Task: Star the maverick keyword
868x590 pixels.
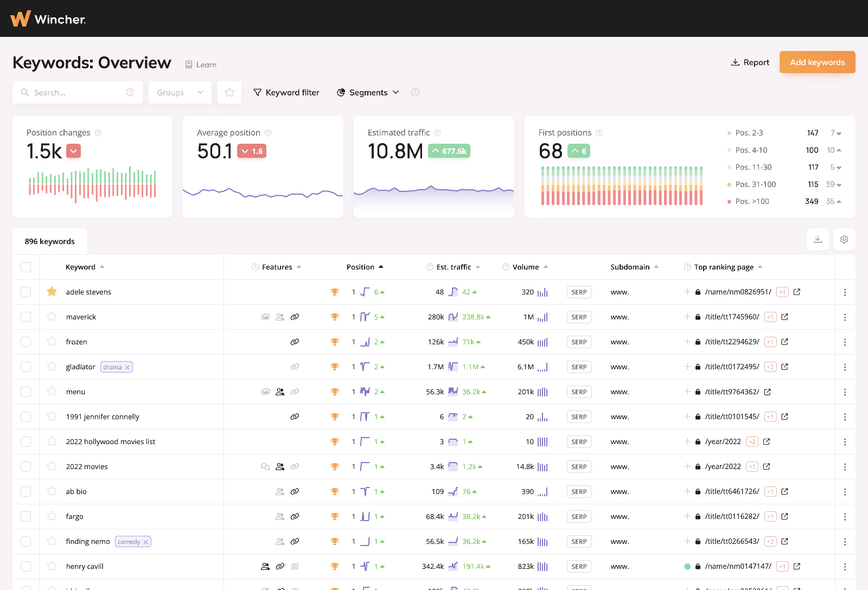Action: [52, 317]
